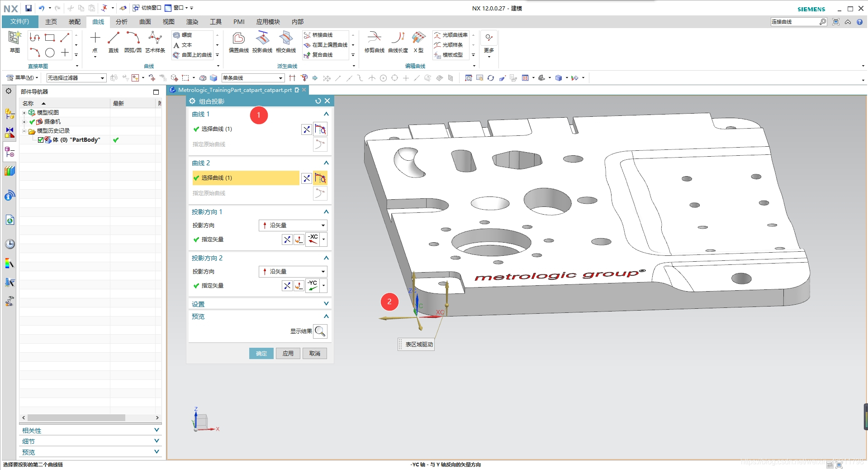Click the undo arrow in the title bar
This screenshot has height=470, width=868.
click(x=41, y=8)
